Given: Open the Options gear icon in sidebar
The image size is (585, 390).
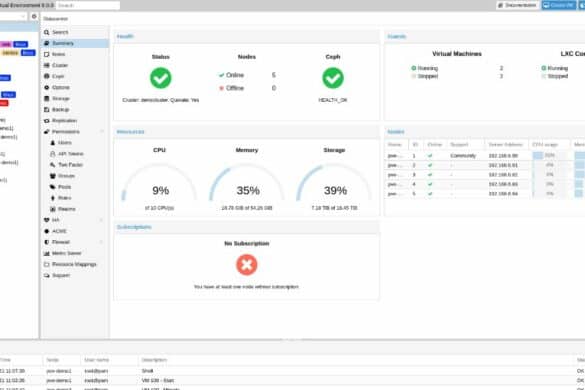Looking at the screenshot, I should coord(47,88).
